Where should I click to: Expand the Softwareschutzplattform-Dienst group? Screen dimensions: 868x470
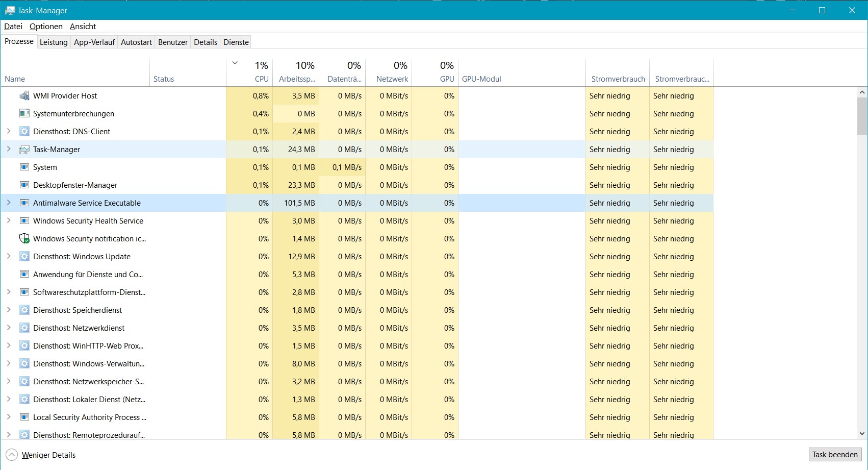click(9, 292)
